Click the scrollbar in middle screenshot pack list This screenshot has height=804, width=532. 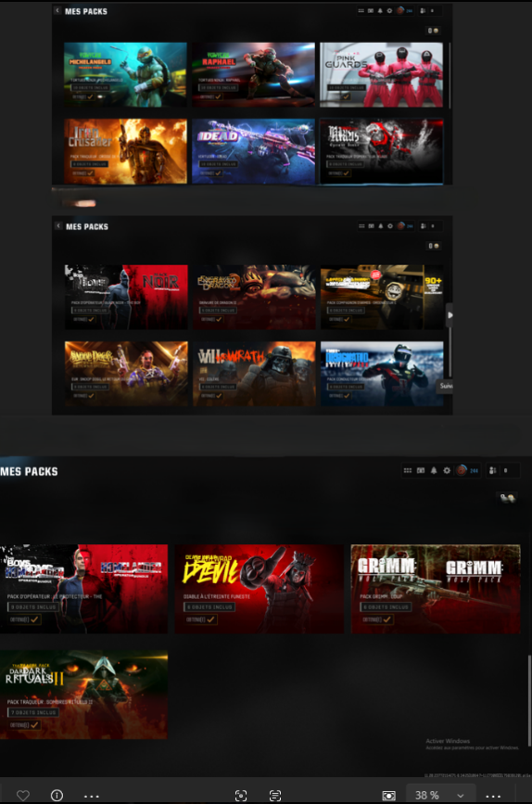pos(450,351)
